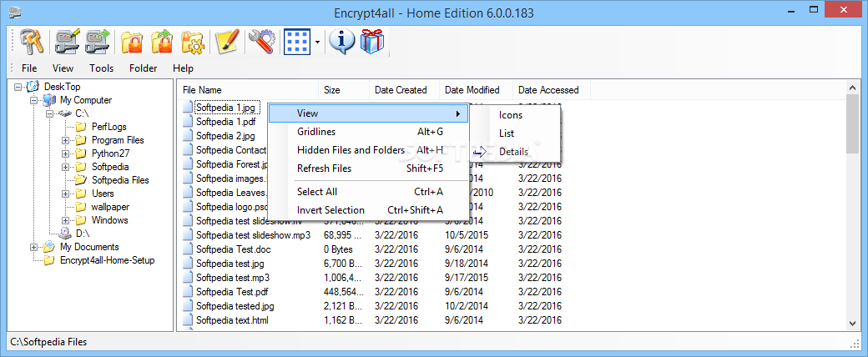Click the folder with gear toolbar icon

point(193,42)
